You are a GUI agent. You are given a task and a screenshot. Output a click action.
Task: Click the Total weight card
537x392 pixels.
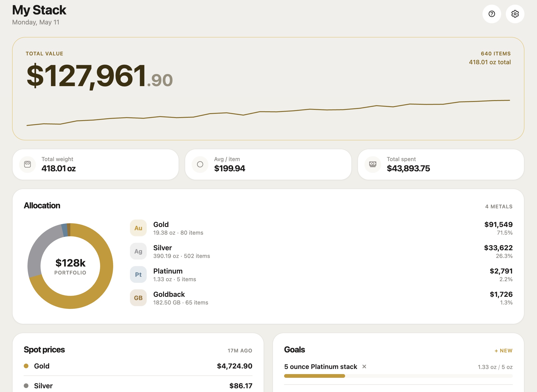pos(95,164)
